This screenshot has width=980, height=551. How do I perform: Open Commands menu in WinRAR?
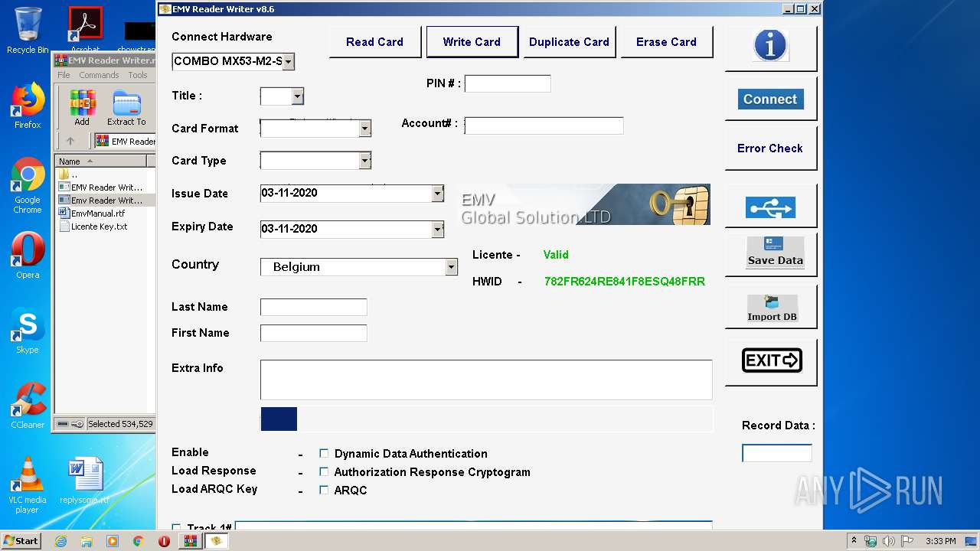(99, 75)
